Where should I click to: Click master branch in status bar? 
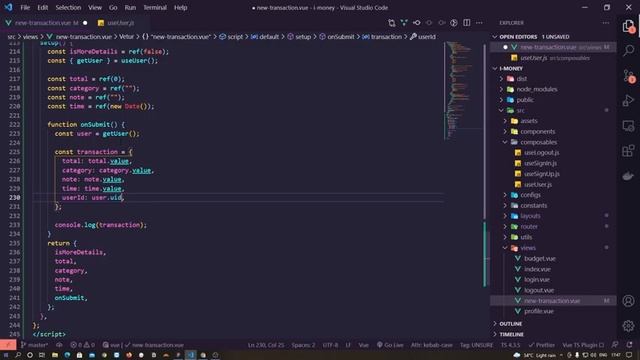[x=34, y=345]
